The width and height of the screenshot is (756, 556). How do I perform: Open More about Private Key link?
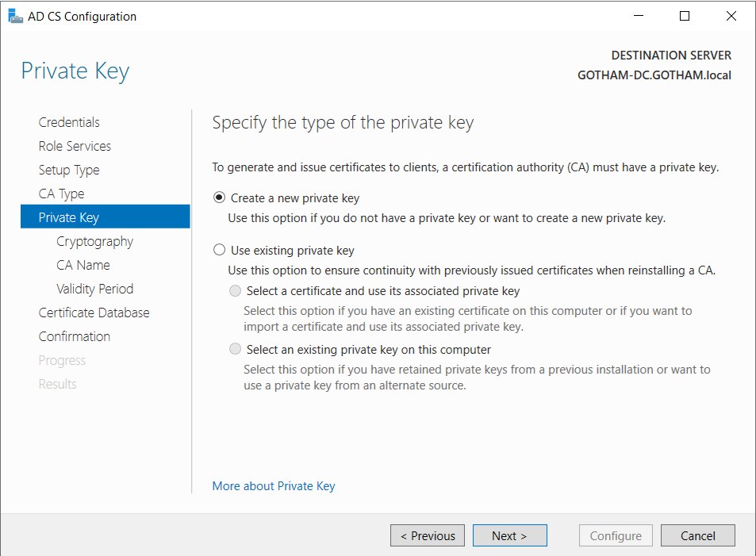coord(274,486)
